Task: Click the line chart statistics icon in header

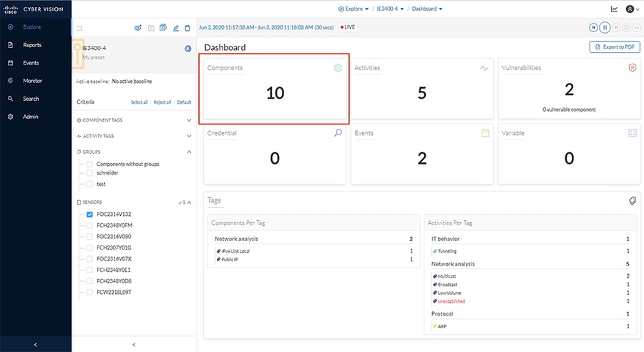Action: (614, 9)
